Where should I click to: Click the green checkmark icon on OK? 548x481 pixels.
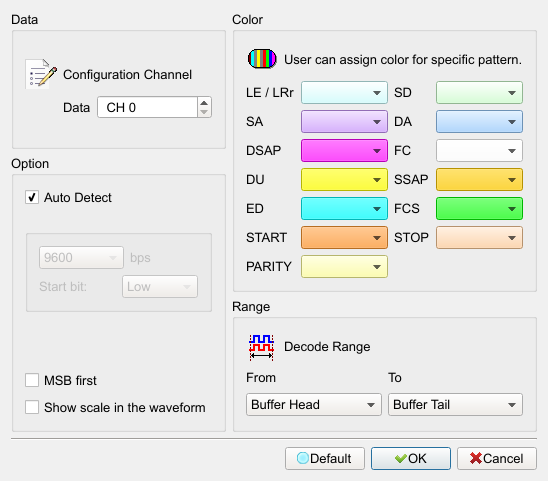tap(401, 458)
